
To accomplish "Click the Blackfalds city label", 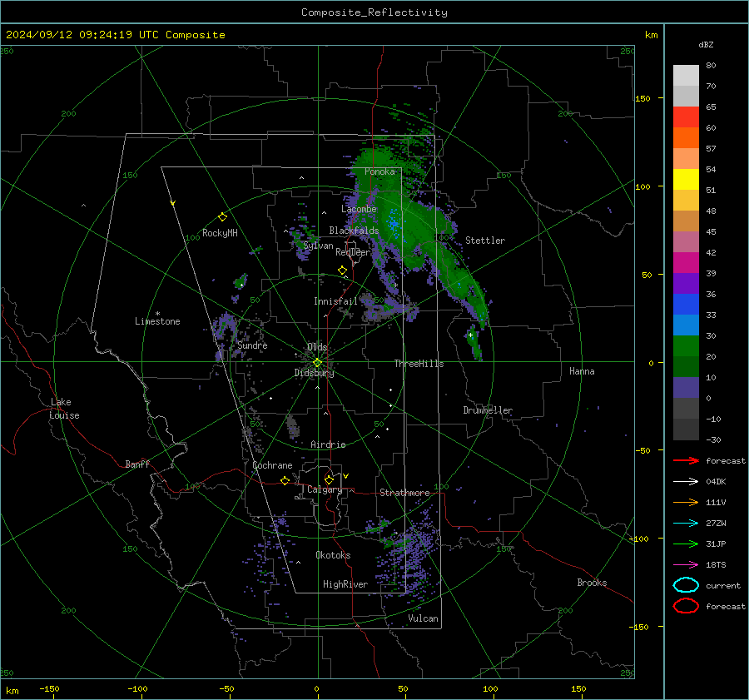I will 354,231.
